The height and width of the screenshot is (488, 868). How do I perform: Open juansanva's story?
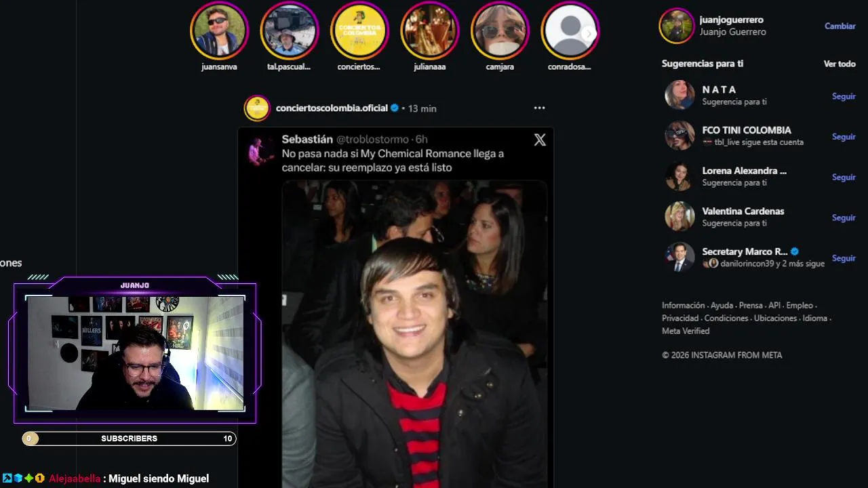(219, 31)
